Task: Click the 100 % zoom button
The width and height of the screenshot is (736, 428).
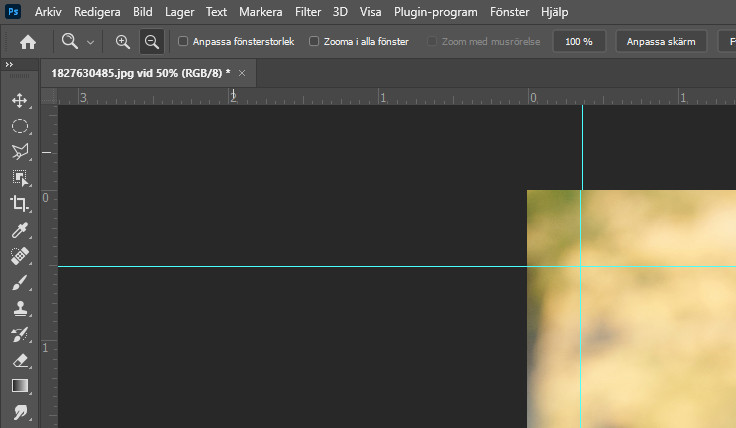Action: pyautogui.click(x=579, y=42)
